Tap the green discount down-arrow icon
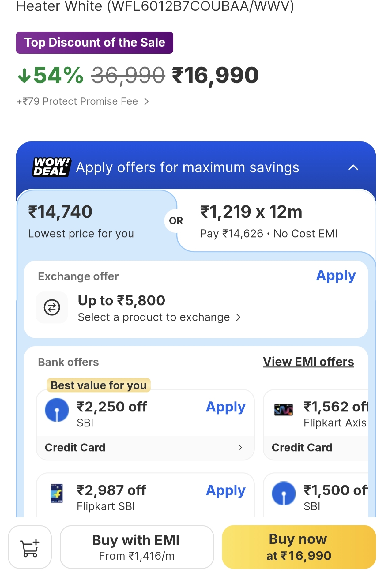The height and width of the screenshot is (571, 392). pos(24,76)
